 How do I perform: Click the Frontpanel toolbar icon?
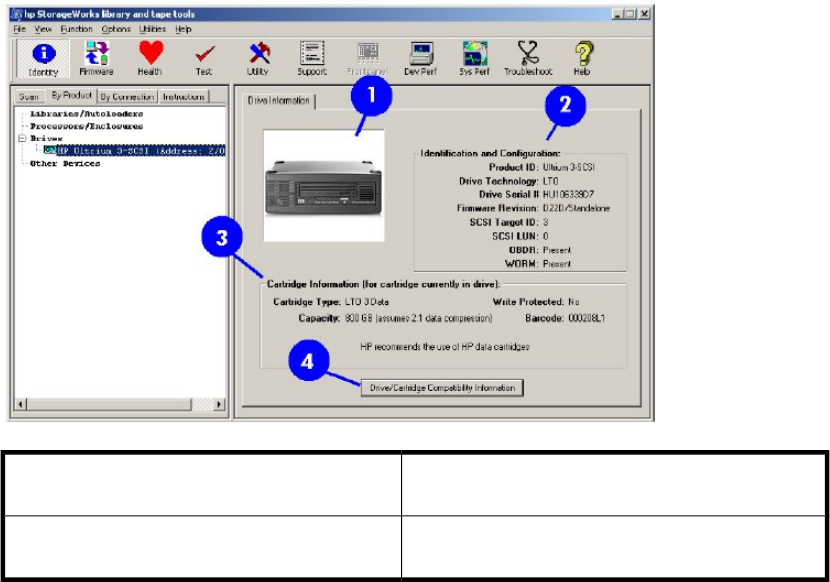pos(367,59)
